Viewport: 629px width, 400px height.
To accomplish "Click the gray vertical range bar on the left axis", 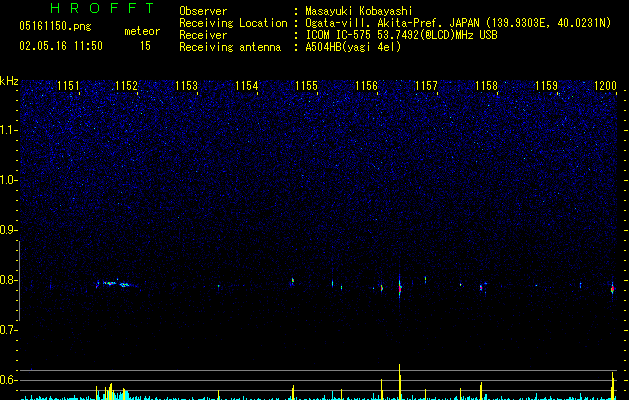I will point(19,281).
